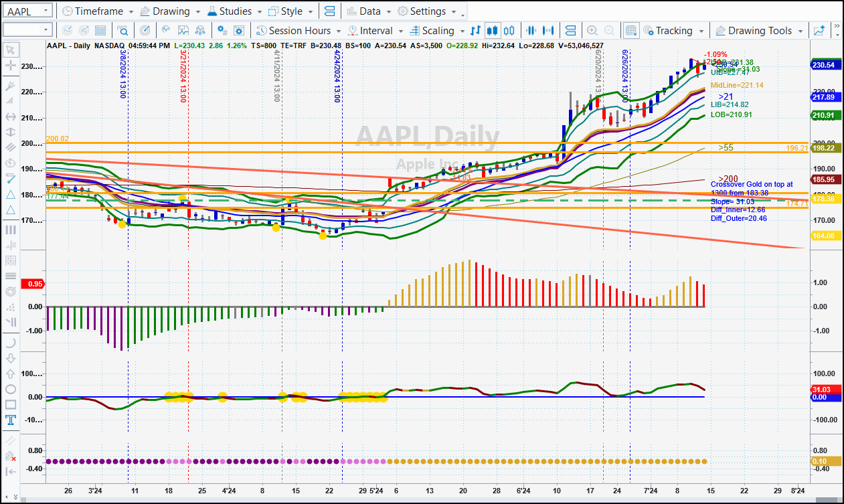Toggle the grid selection mode button
Viewport: 844px width, 504px height.
tap(630, 31)
